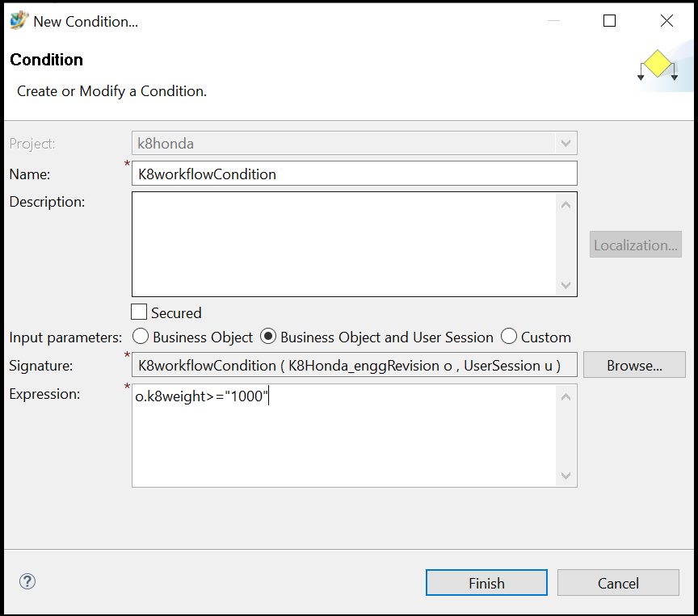Select the Custom input parameters option
The height and width of the screenshot is (616, 698).
(x=509, y=337)
